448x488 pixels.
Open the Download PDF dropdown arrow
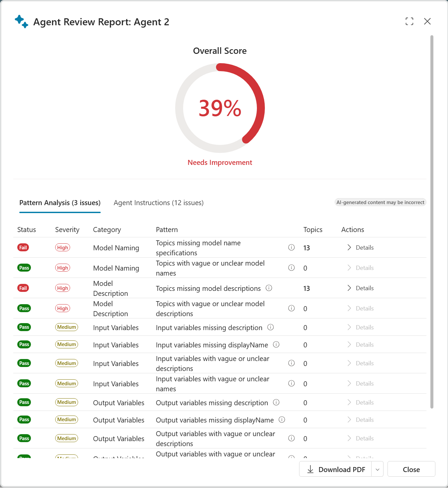coord(377,469)
